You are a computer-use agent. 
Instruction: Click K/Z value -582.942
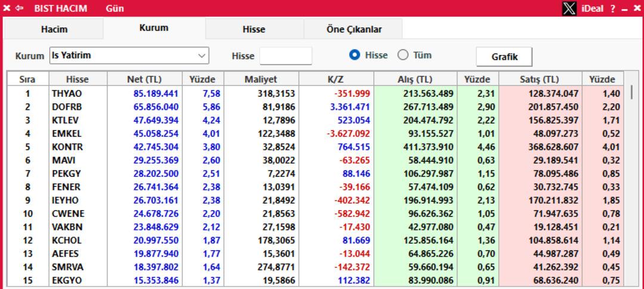(352, 214)
